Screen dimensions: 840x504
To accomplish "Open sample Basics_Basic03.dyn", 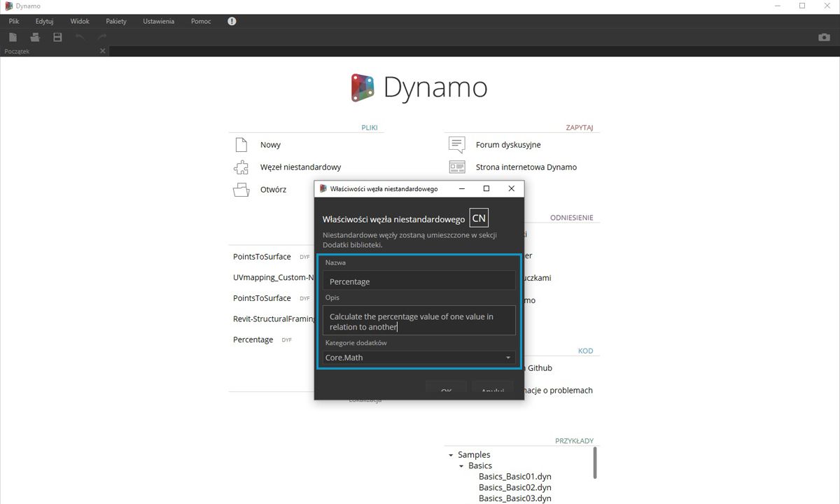I will point(515,498).
